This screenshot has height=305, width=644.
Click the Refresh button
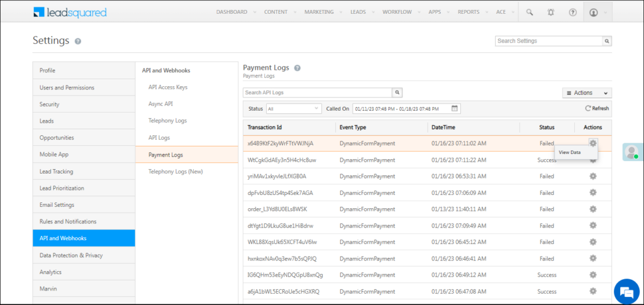(597, 108)
